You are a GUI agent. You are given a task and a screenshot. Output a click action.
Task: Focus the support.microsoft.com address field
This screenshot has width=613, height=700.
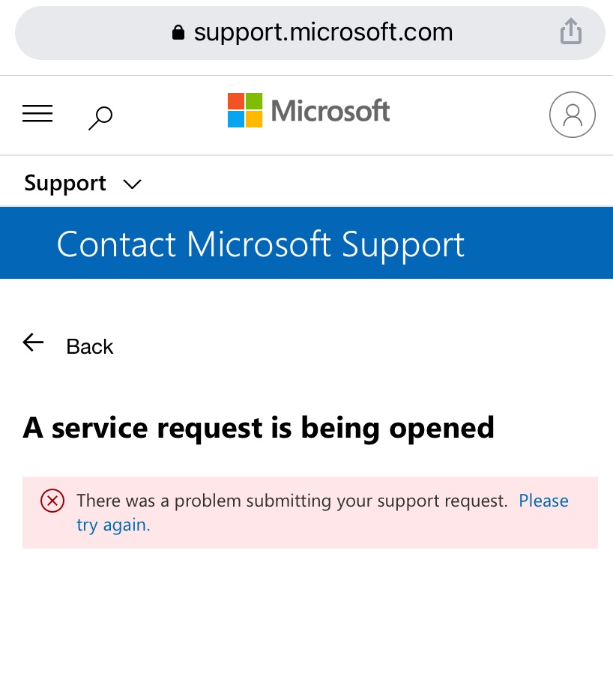click(309, 33)
